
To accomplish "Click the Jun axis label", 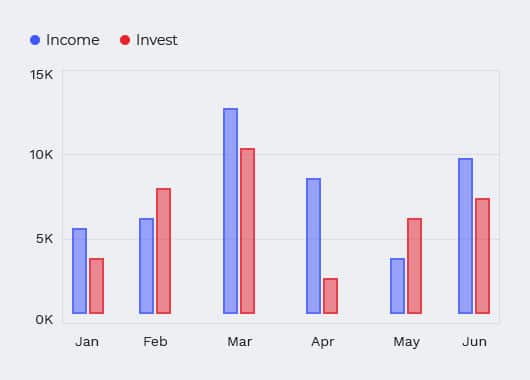I will click(475, 342).
